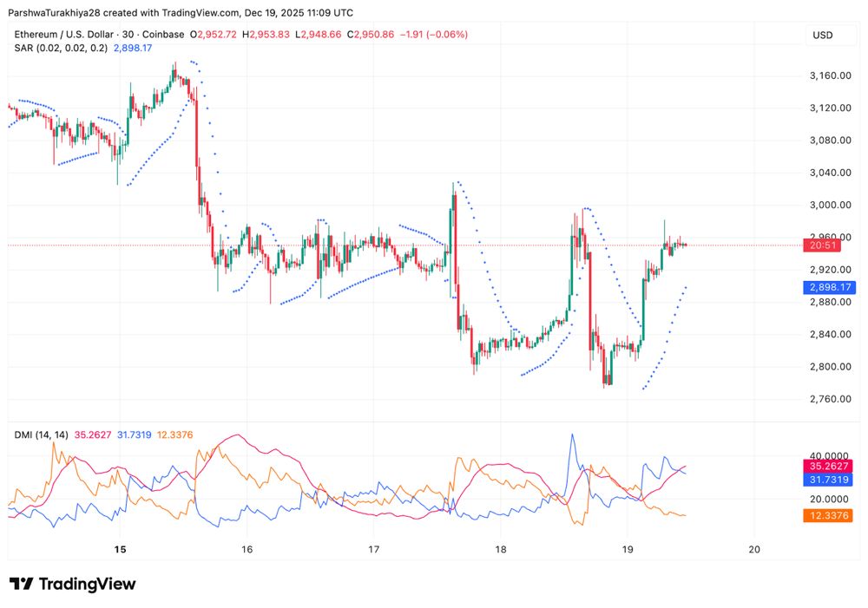
Task: Click date 20 on the time axis
Action: click(x=754, y=550)
